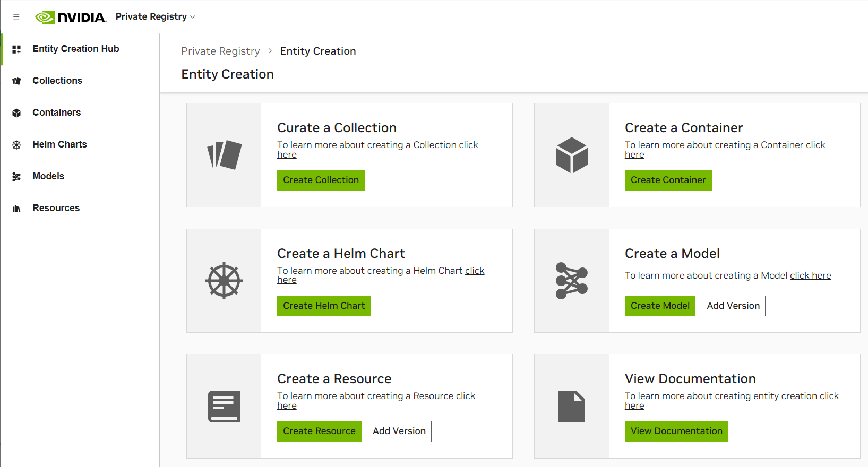The height and width of the screenshot is (467, 868).
Task: Click the Collections sidebar icon
Action: tap(16, 81)
